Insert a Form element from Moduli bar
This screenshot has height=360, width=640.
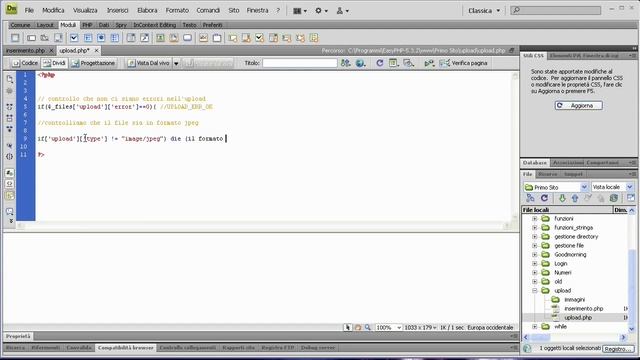tap(15, 38)
